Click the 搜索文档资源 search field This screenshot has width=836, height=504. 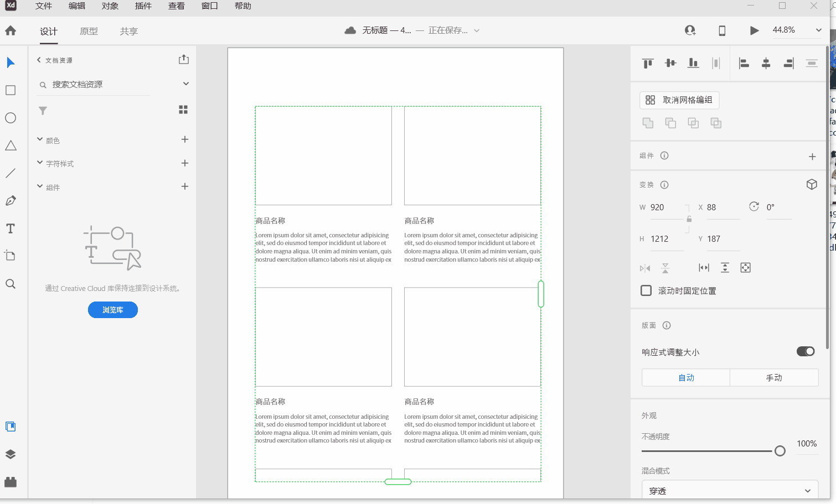92,84
